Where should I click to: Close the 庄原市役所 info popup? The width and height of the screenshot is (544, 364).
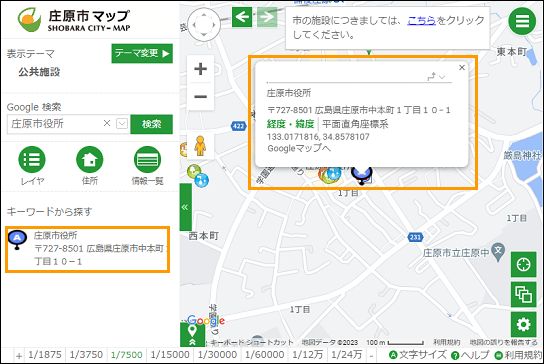pyautogui.click(x=462, y=67)
